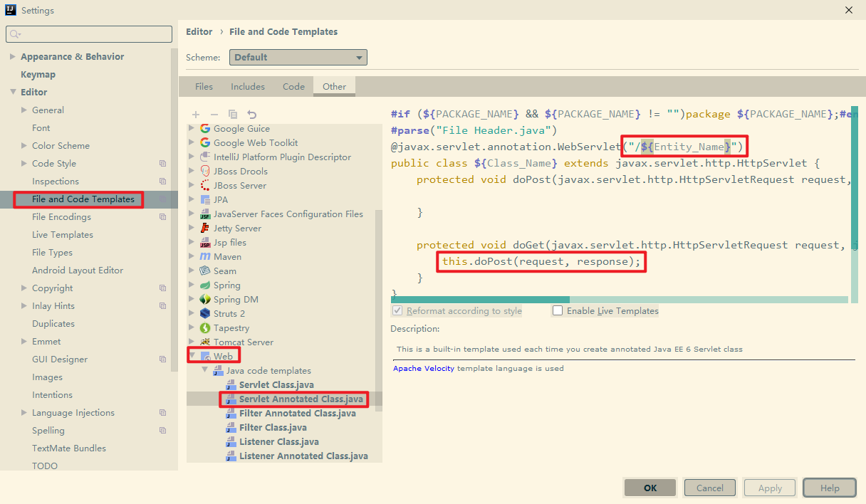Enable the Live Templates checkbox
This screenshot has height=504, width=866.
[558, 311]
